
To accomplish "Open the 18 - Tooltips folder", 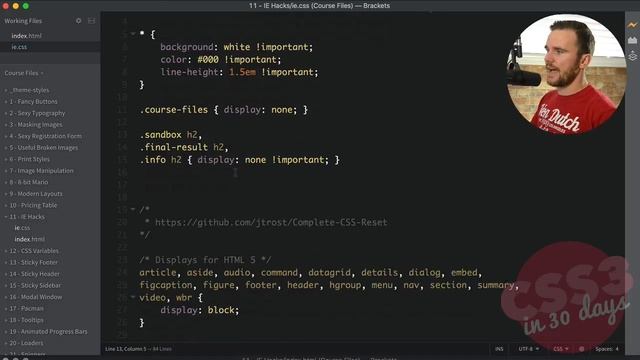I will point(26,320).
